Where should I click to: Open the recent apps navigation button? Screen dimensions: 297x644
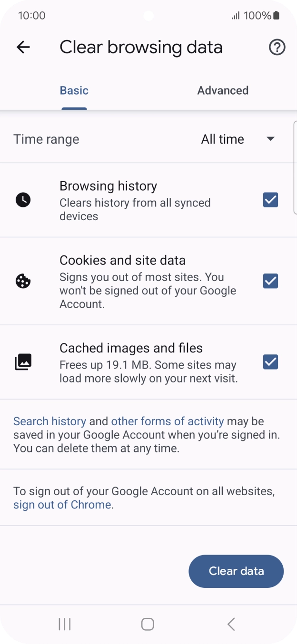click(64, 624)
